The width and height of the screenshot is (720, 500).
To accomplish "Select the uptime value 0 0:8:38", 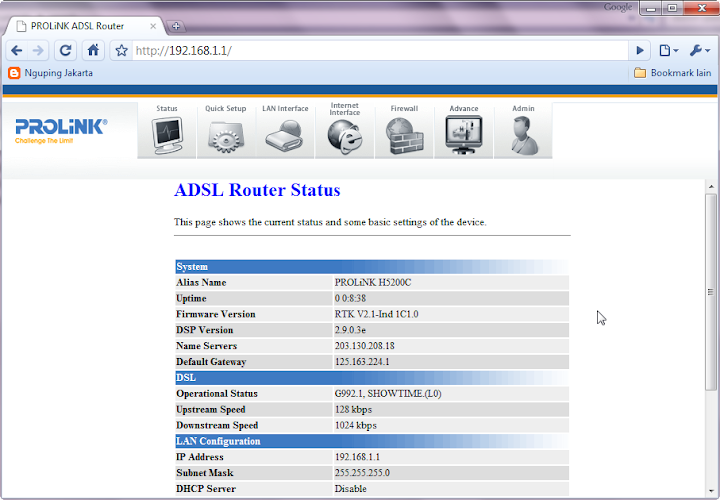I will pos(350,298).
